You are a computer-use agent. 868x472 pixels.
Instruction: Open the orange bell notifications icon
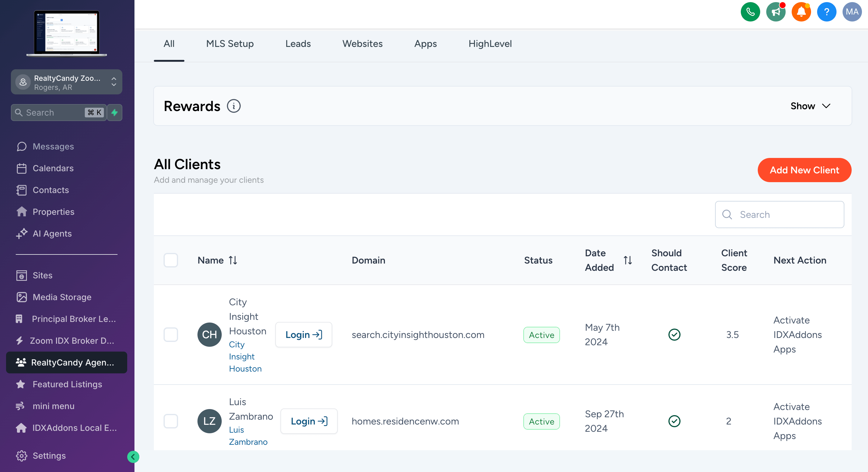tap(801, 12)
